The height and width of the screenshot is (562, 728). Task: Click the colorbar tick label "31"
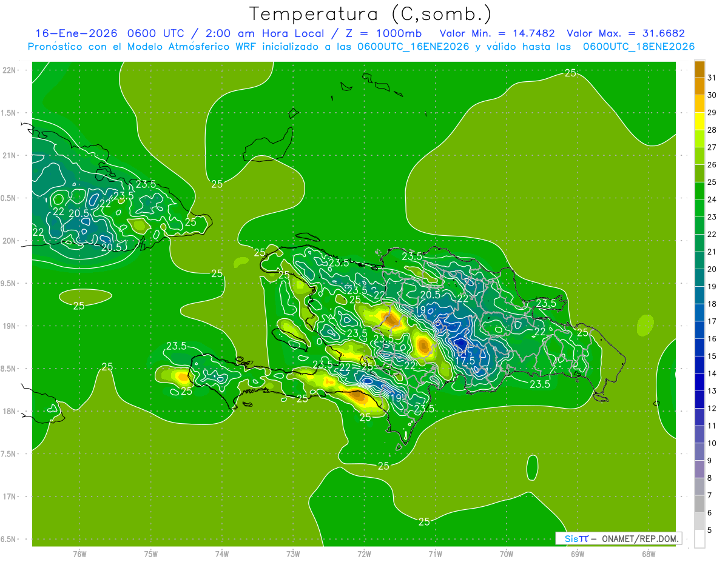[712, 78]
